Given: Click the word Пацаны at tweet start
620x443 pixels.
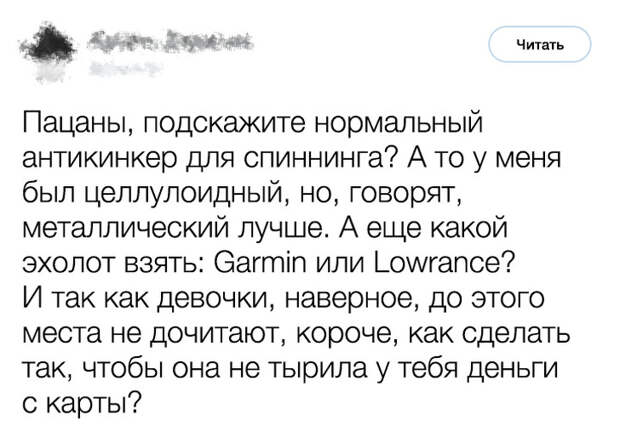Looking at the screenshot, I should coord(76,122).
